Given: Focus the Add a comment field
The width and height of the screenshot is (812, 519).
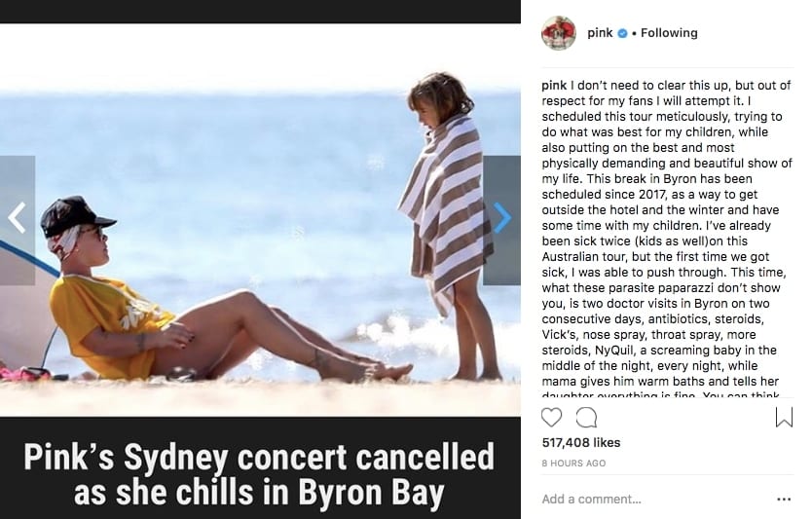Looking at the screenshot, I should pyautogui.click(x=655, y=500).
